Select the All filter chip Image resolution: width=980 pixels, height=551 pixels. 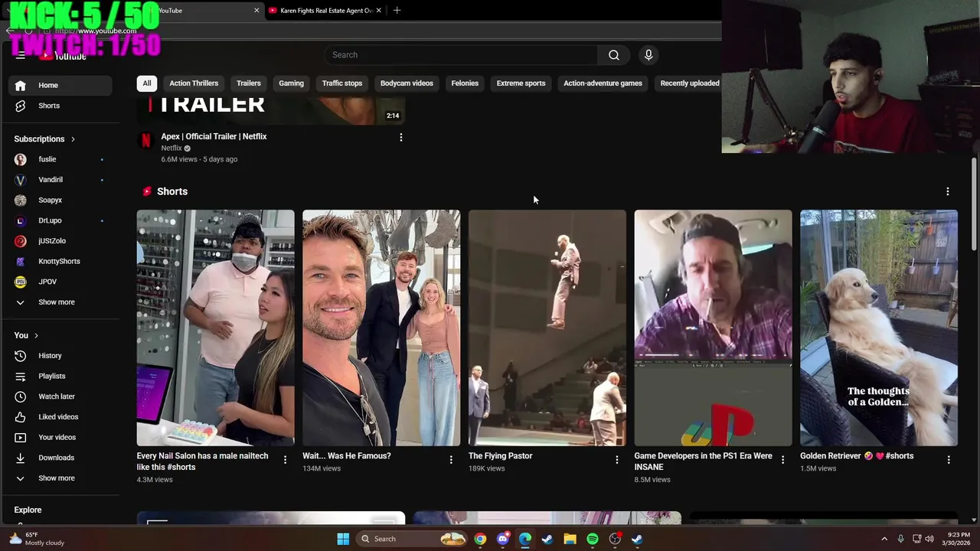pyautogui.click(x=146, y=83)
